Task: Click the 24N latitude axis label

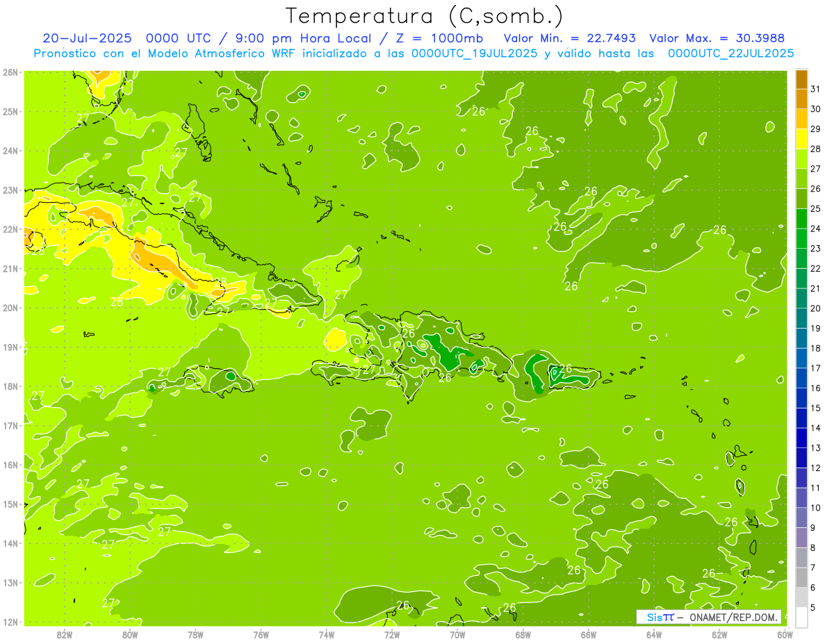Action: (x=10, y=151)
